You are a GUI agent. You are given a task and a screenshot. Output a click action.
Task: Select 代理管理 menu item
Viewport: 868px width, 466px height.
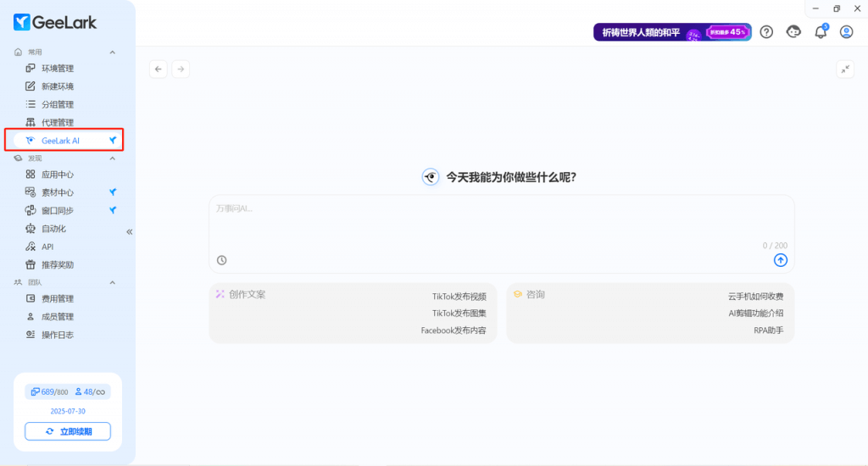58,123
